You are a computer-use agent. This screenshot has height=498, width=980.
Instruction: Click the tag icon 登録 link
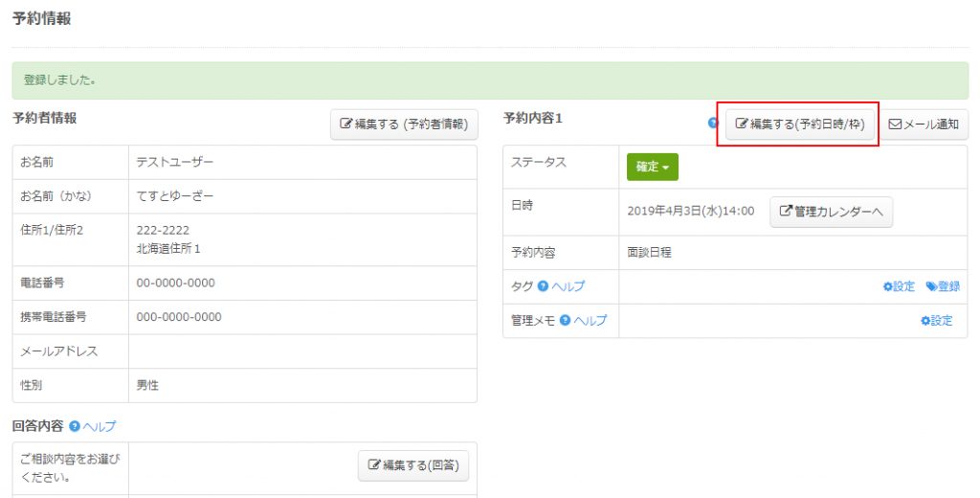click(x=943, y=286)
